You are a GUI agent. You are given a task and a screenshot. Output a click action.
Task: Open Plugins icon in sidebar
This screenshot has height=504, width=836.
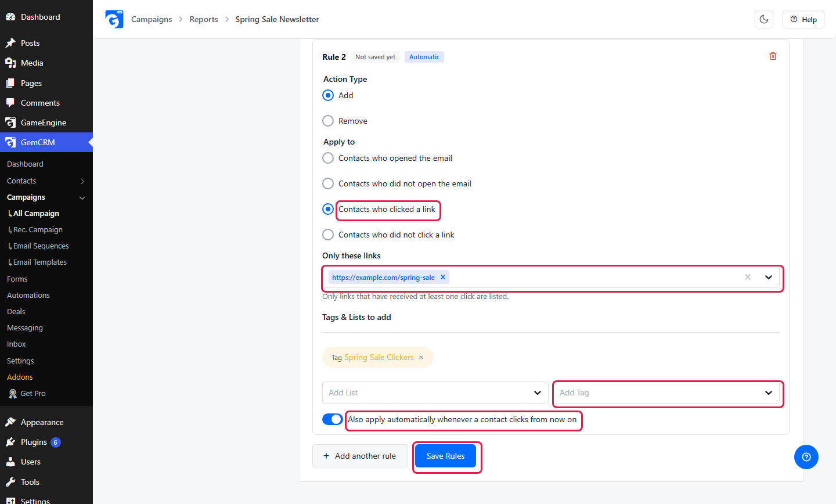pos(10,442)
